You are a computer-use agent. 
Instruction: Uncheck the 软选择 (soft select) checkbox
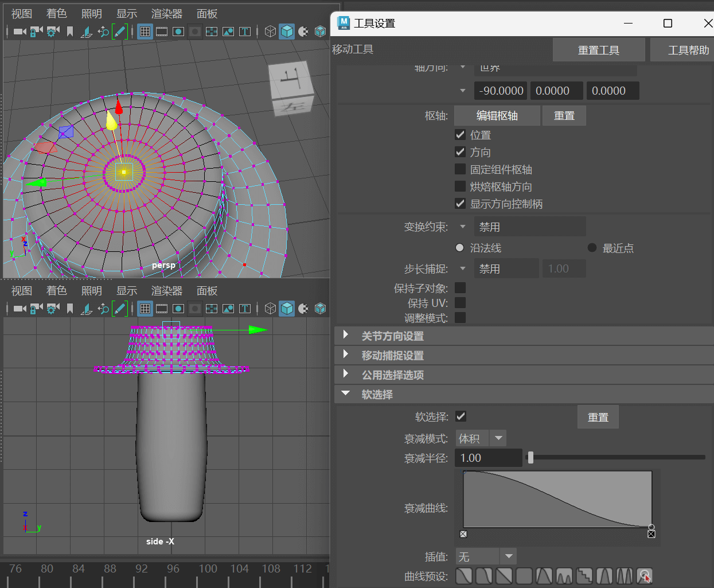461,416
